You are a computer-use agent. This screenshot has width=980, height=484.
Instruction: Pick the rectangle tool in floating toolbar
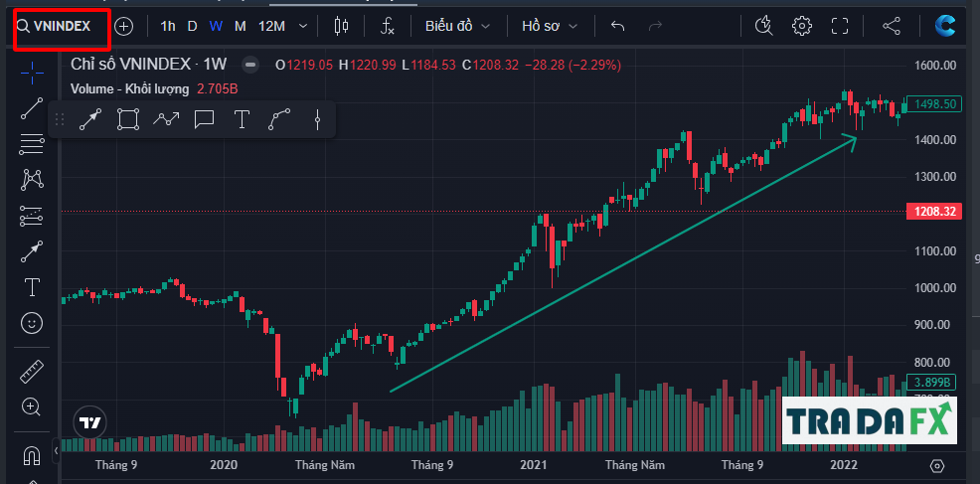pyautogui.click(x=128, y=119)
